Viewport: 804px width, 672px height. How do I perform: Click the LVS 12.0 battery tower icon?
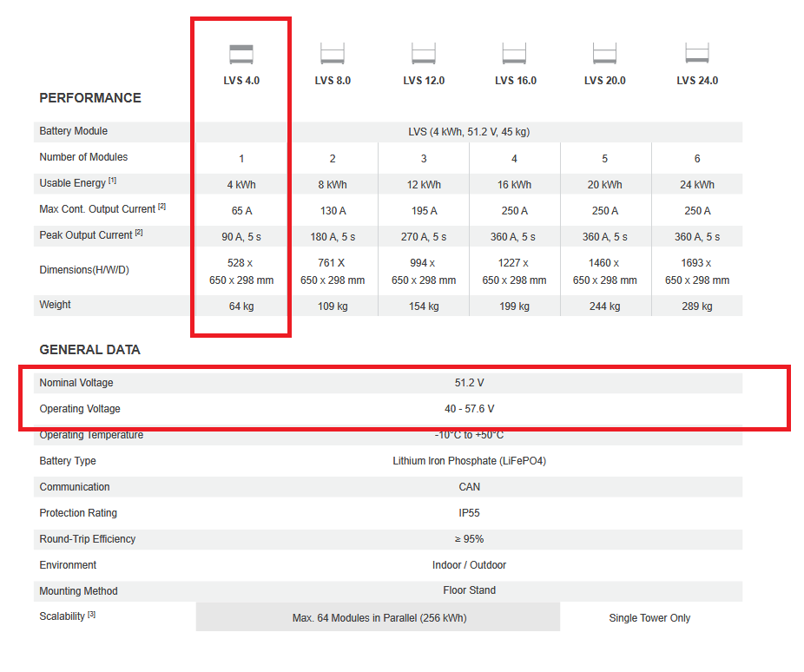pyautogui.click(x=424, y=53)
